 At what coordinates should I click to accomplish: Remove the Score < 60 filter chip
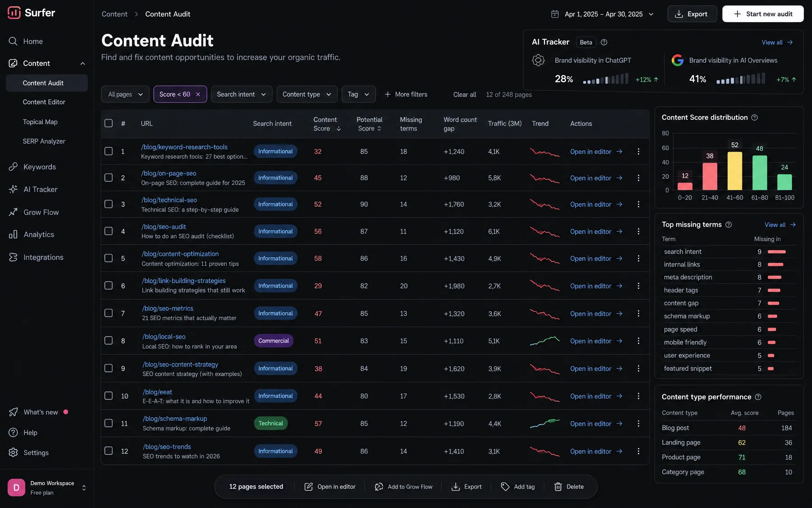pyautogui.click(x=198, y=94)
